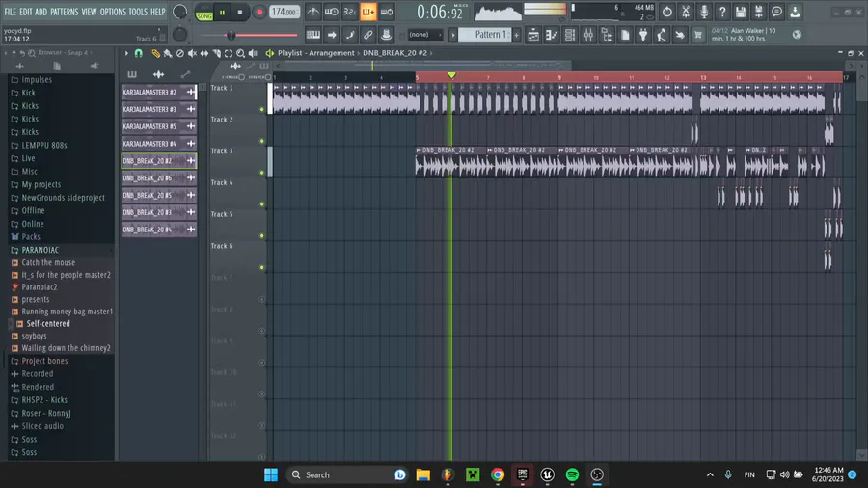Image resolution: width=868 pixels, height=488 pixels.
Task: Click the help question mark icon
Action: click(x=721, y=12)
